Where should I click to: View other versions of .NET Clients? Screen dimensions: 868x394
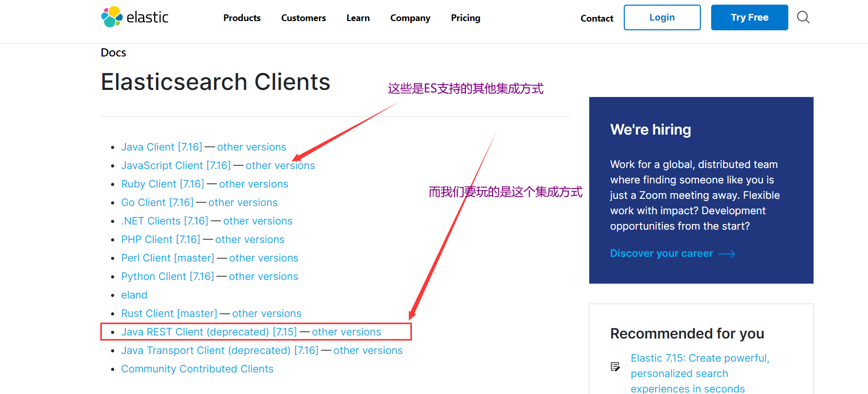point(258,221)
